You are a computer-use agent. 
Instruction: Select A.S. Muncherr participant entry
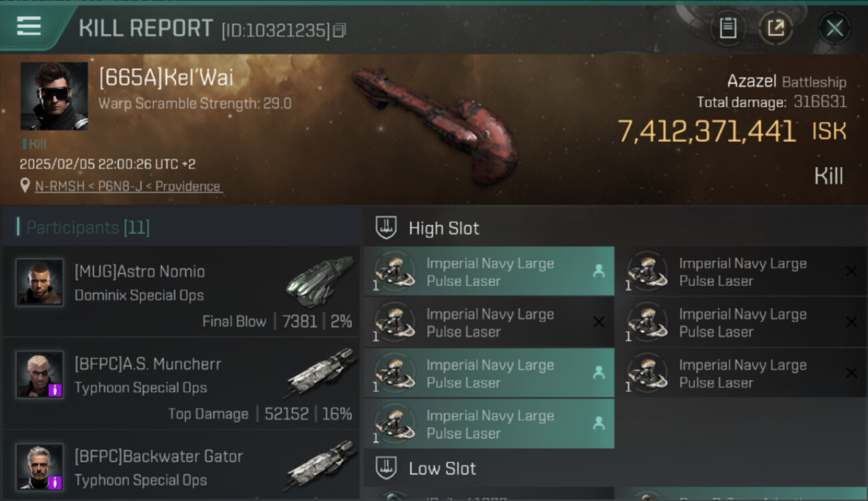click(x=181, y=383)
